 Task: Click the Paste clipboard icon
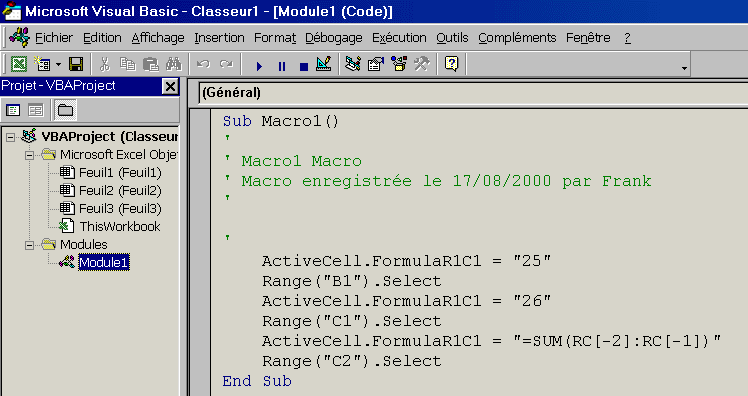[x=151, y=64]
